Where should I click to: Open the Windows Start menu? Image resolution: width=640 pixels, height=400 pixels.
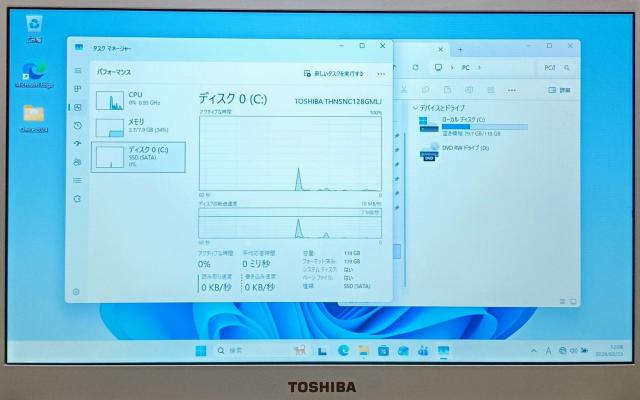pyautogui.click(x=201, y=351)
